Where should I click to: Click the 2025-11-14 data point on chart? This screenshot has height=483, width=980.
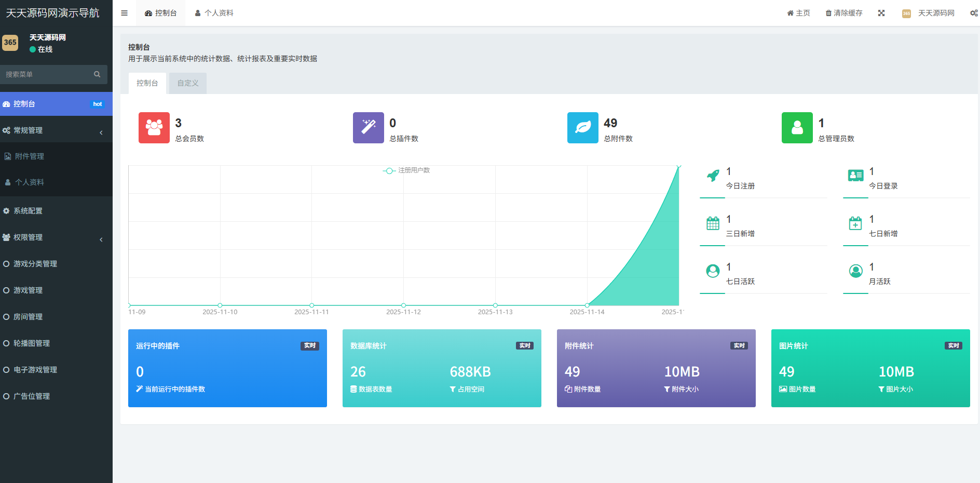pyautogui.click(x=587, y=305)
